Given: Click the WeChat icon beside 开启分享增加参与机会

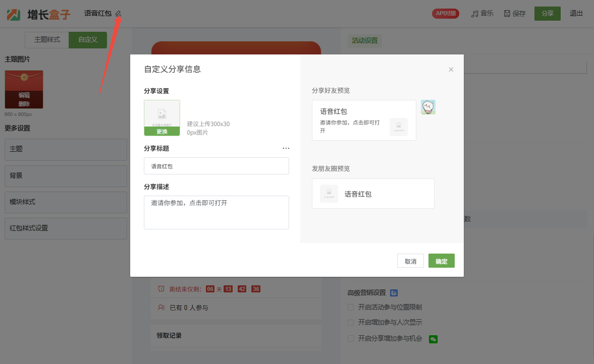Looking at the screenshot, I should tap(433, 339).
